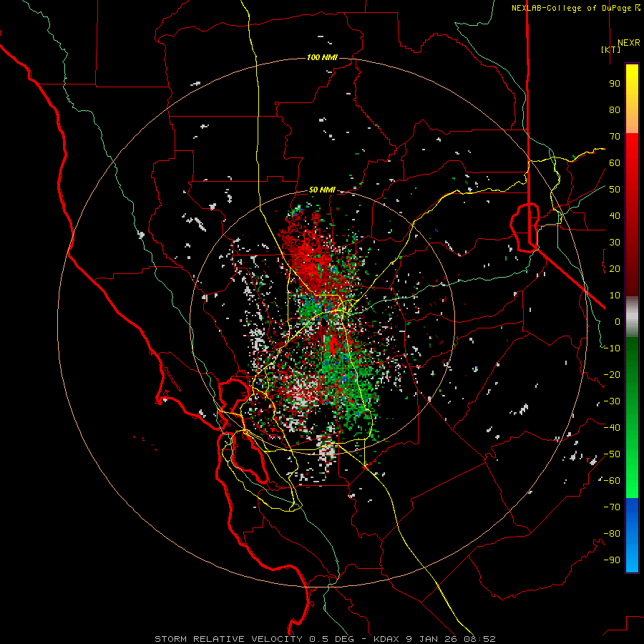Viewport: 644px width, 644px height.
Task: Click the -90 value on the velocity scale
Action: coord(612,560)
